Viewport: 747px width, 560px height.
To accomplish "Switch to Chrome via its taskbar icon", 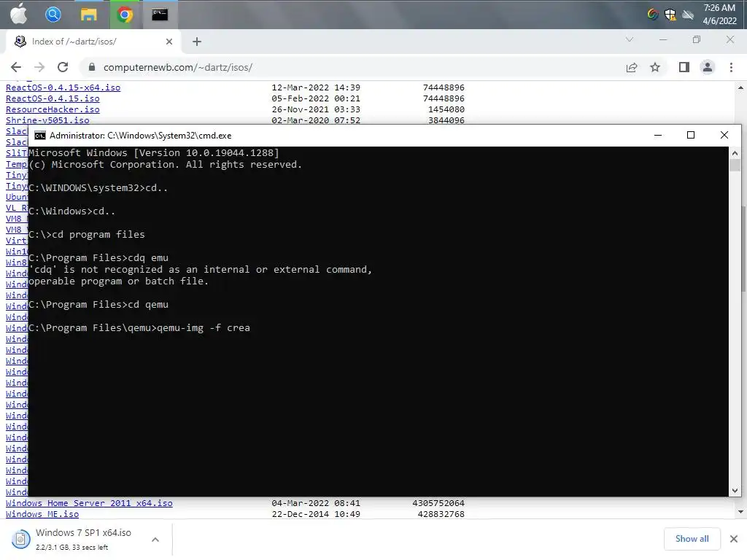I will click(124, 15).
